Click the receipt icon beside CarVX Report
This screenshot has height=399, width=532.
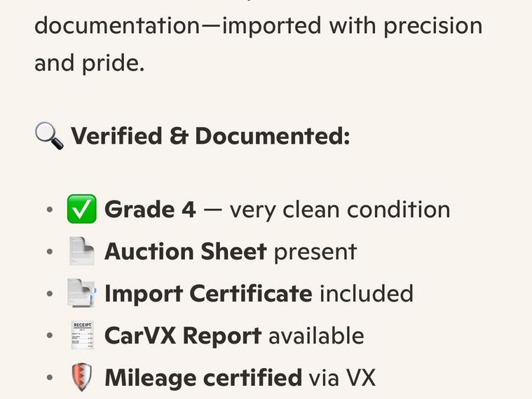click(81, 336)
